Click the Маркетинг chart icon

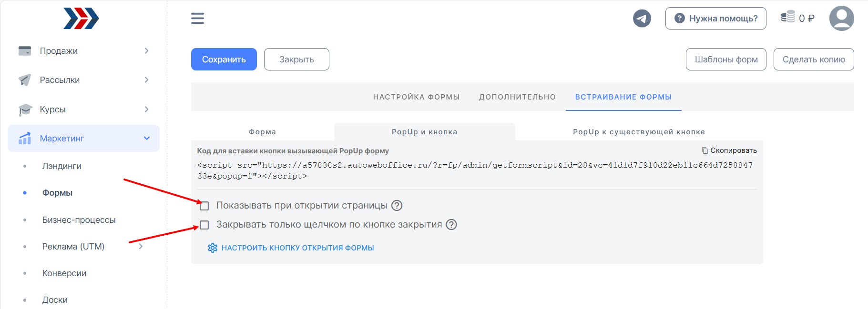coord(25,138)
